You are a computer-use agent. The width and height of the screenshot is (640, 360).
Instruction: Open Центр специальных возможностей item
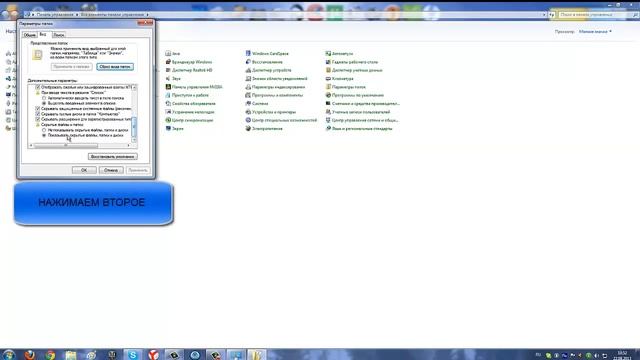[x=281, y=120]
